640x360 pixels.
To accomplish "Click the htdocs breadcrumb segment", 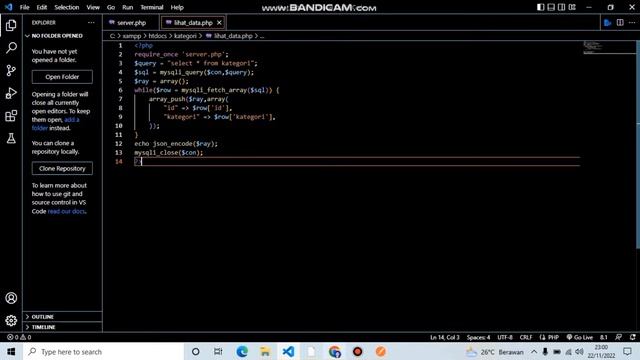I will (158, 36).
